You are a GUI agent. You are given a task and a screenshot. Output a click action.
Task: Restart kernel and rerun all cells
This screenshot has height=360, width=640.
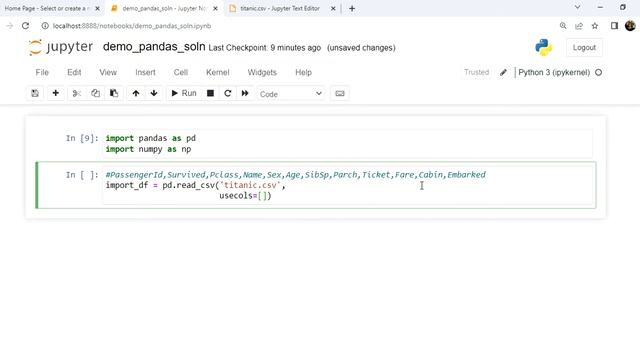(245, 93)
